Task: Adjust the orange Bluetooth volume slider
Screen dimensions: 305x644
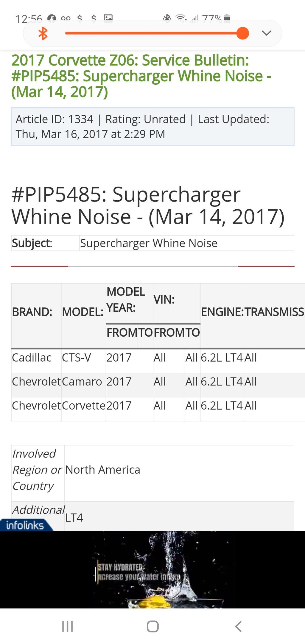Action: pos(242,33)
